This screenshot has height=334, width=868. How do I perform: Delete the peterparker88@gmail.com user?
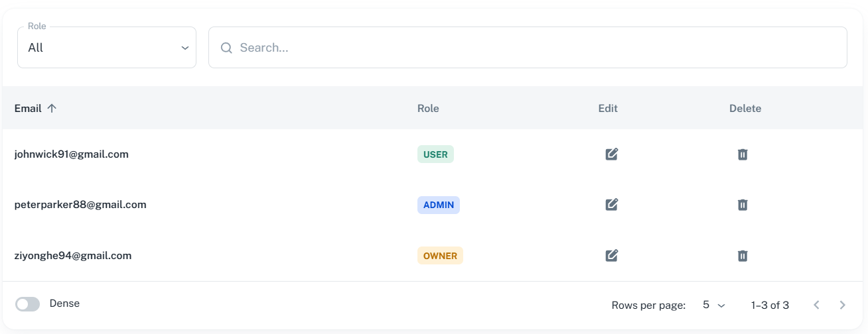pyautogui.click(x=743, y=205)
